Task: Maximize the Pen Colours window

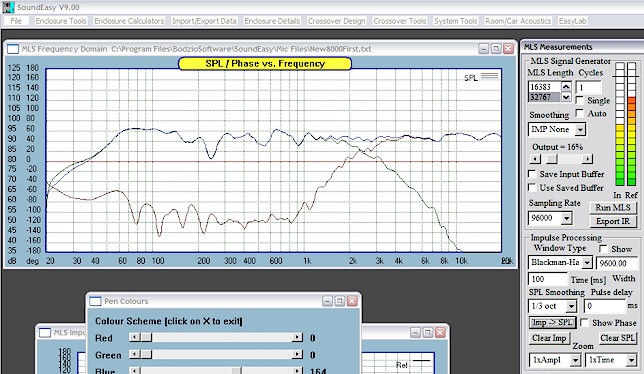Action: click(340, 301)
